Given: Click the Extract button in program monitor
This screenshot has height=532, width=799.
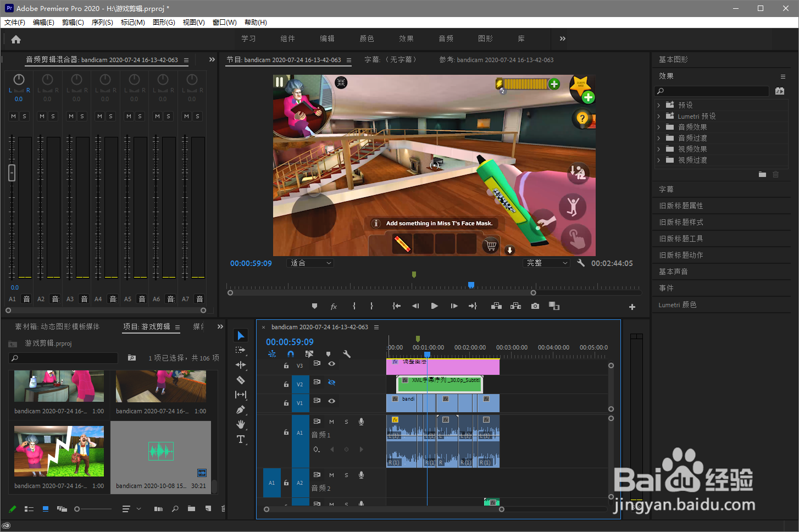Looking at the screenshot, I should tap(515, 306).
